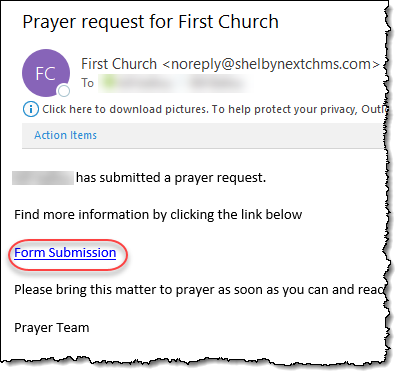Click the email subject heading
This screenshot has height=376, width=401.
point(151,22)
